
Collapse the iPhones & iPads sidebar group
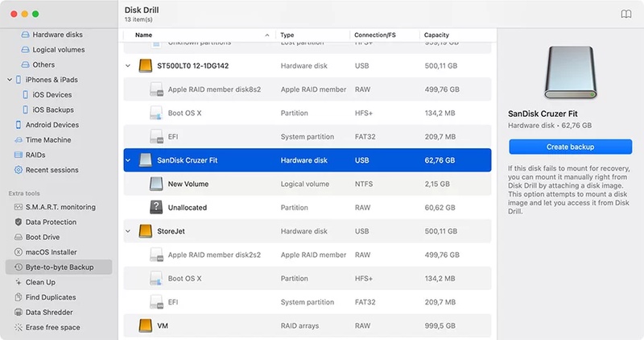click(10, 80)
